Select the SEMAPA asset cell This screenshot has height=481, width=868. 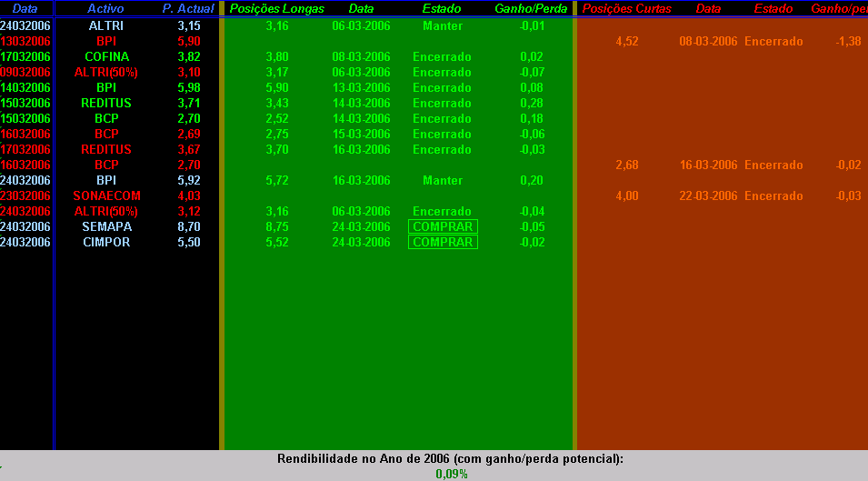pyautogui.click(x=107, y=226)
